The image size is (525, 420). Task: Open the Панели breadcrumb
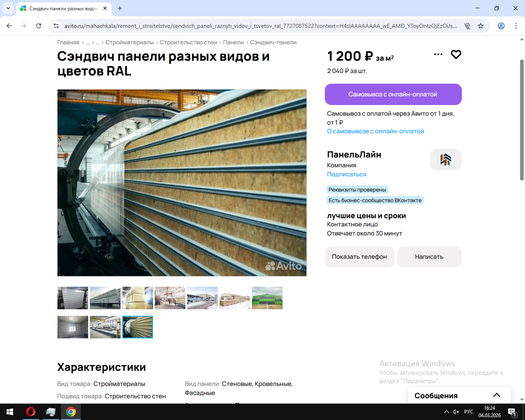click(233, 42)
